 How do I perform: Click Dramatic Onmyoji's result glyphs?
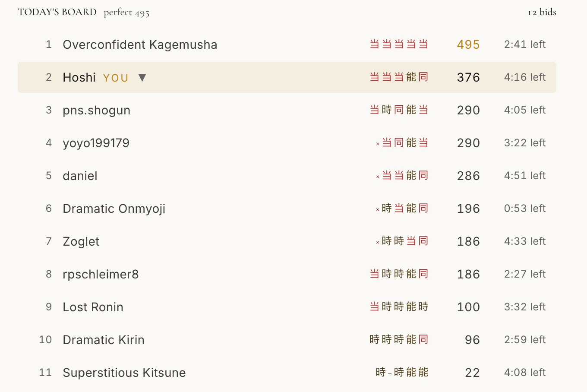pos(402,209)
